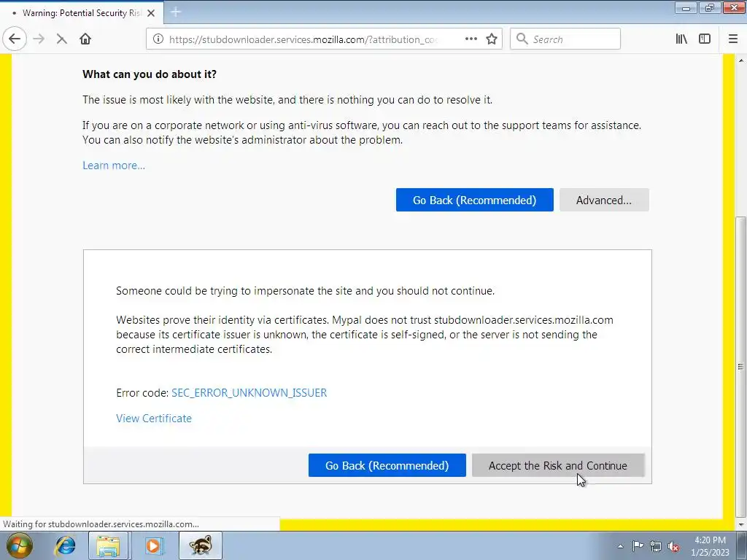Image resolution: width=747 pixels, height=560 pixels.
Task: Click Accept the Risk and Continue
Action: (558, 465)
